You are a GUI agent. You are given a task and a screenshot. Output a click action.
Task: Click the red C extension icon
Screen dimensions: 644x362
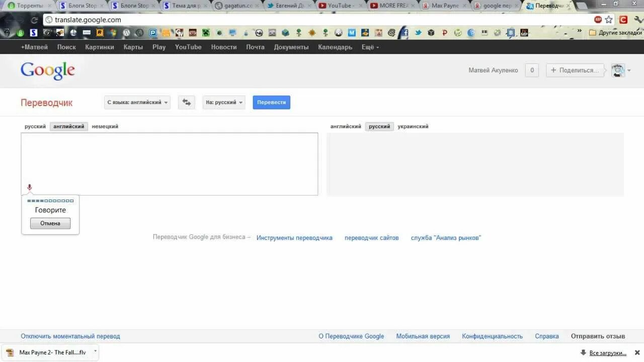[623, 20]
